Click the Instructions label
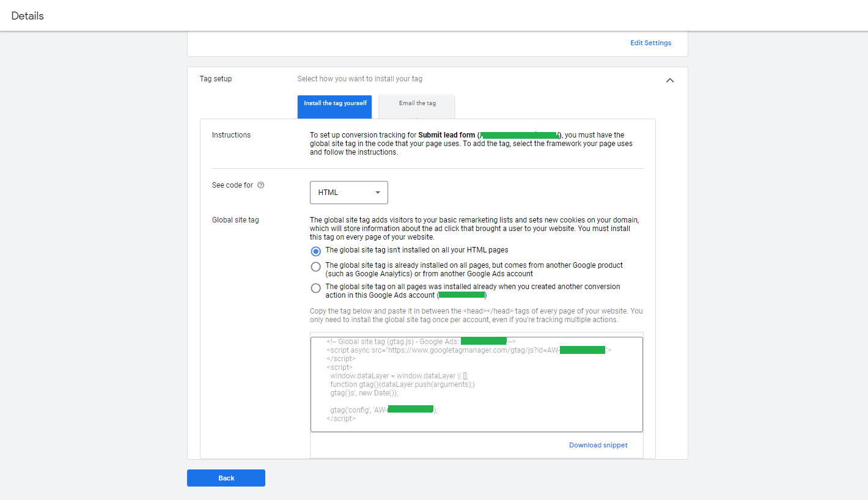This screenshot has width=868, height=500. (231, 135)
